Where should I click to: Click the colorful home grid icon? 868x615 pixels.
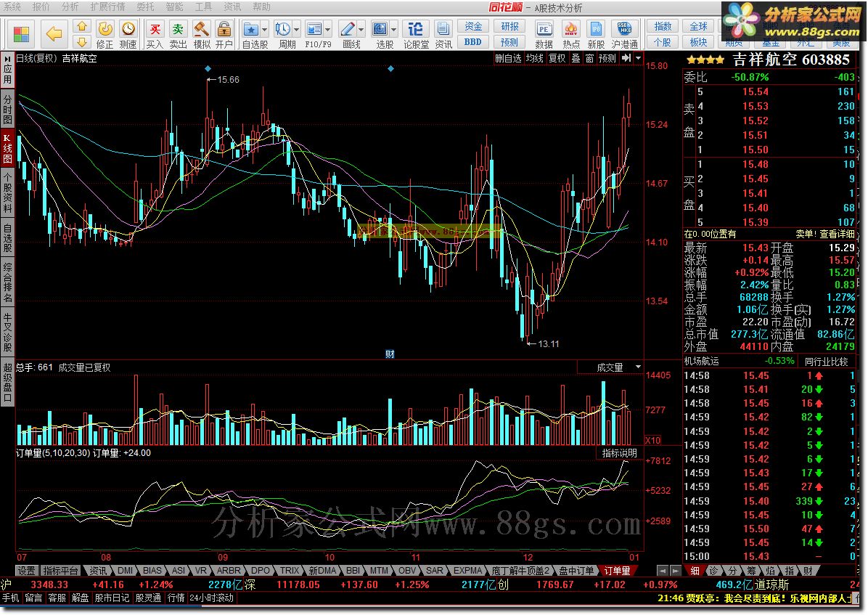(x=21, y=34)
